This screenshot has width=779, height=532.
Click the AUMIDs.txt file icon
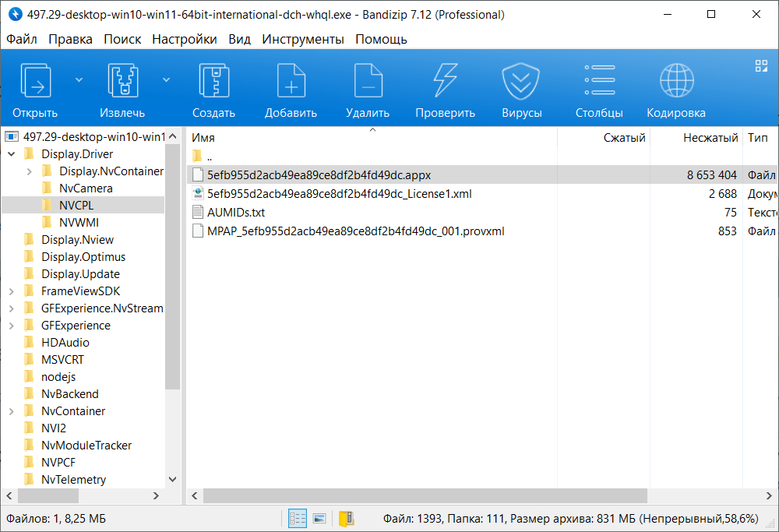coord(198,212)
